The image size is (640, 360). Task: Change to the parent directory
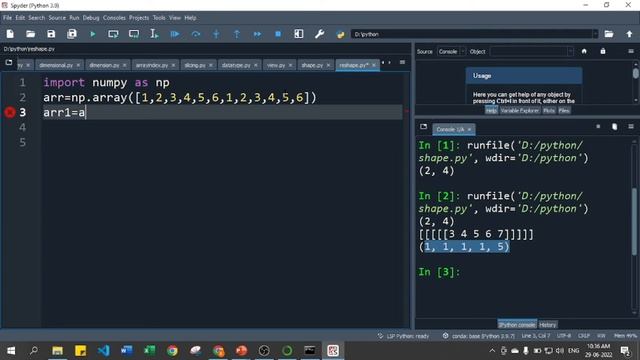[629, 34]
